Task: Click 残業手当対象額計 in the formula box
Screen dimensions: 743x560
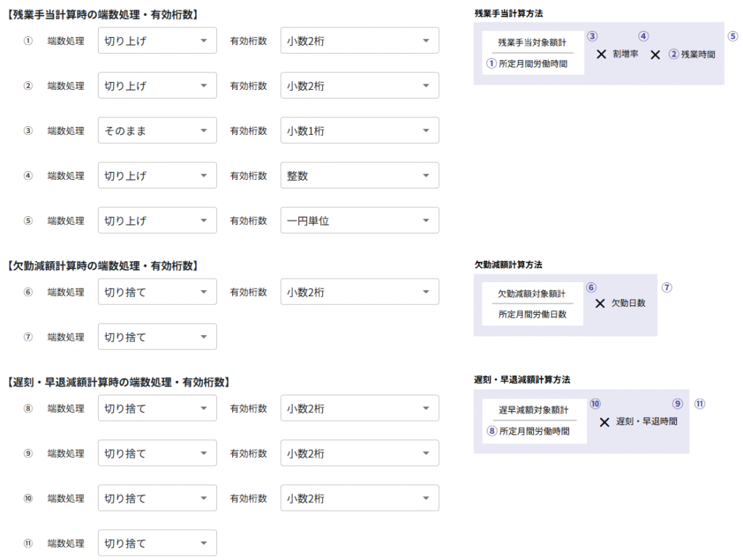Action: (x=532, y=43)
